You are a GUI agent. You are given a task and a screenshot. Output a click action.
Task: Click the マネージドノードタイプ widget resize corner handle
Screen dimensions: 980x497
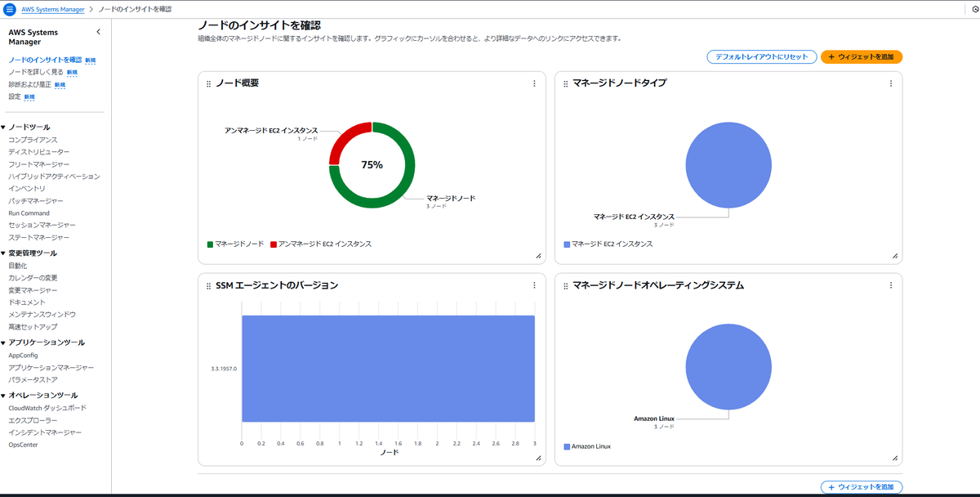(895, 256)
